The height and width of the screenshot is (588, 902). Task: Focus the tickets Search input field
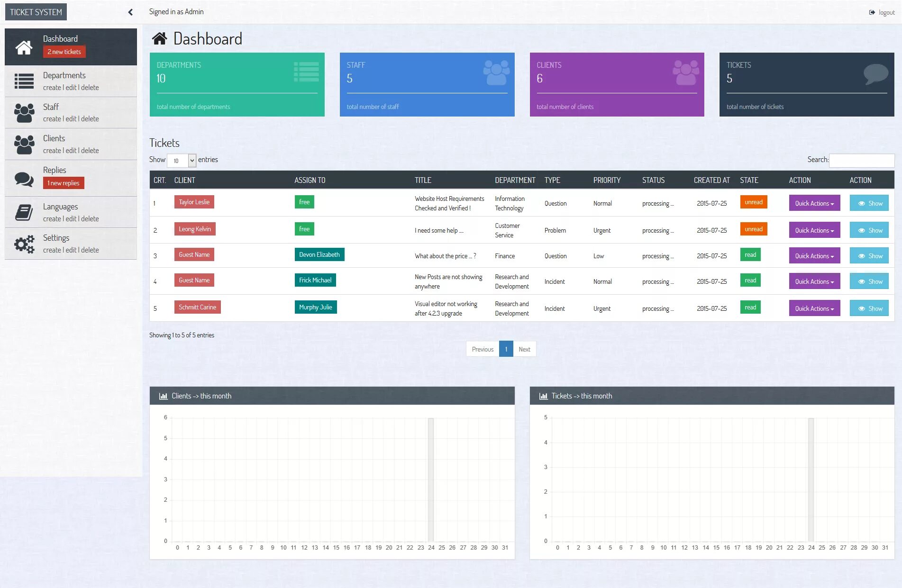(x=862, y=161)
